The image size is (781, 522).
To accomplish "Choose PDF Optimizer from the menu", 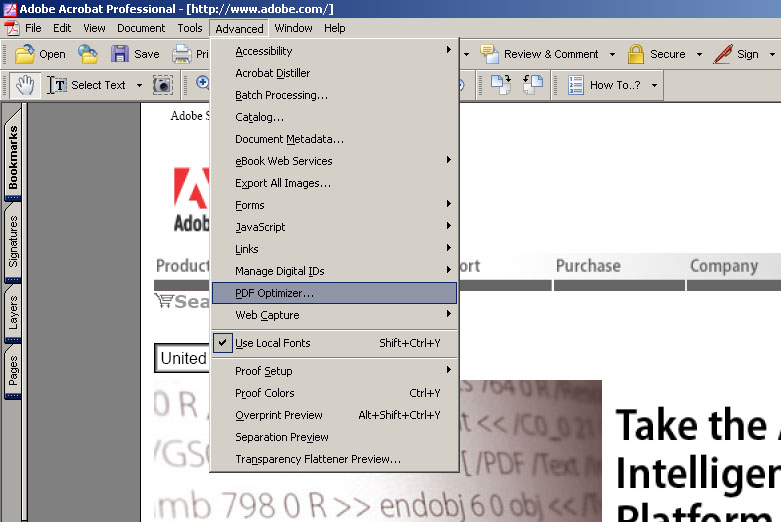I will [x=334, y=293].
